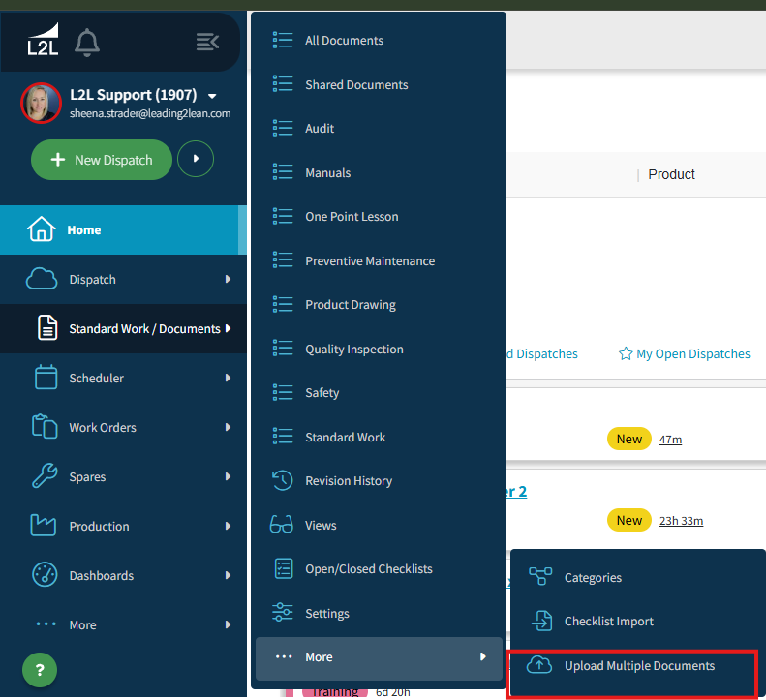Image resolution: width=766 pixels, height=700 pixels.
Task: Click the user profile avatar
Action: [41, 103]
